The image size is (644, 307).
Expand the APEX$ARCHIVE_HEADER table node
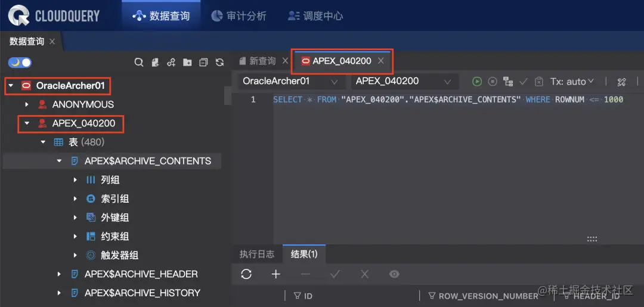59,274
